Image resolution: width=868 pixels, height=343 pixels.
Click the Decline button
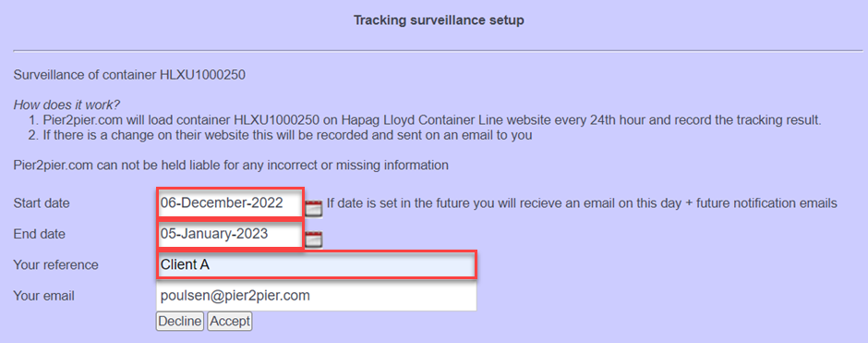[x=180, y=322]
